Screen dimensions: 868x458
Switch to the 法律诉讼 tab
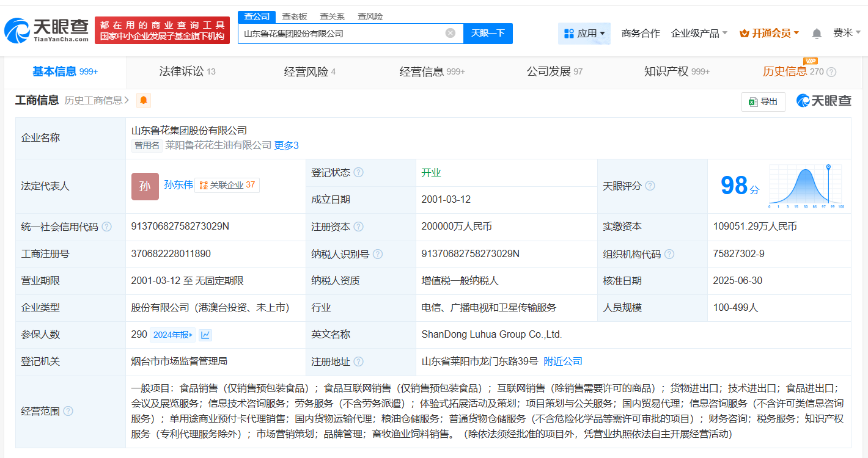click(187, 71)
